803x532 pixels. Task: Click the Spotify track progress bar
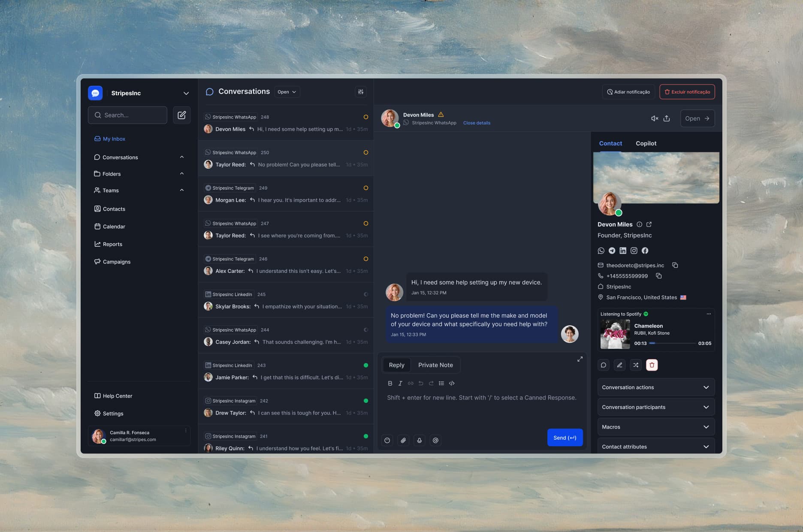(672, 343)
